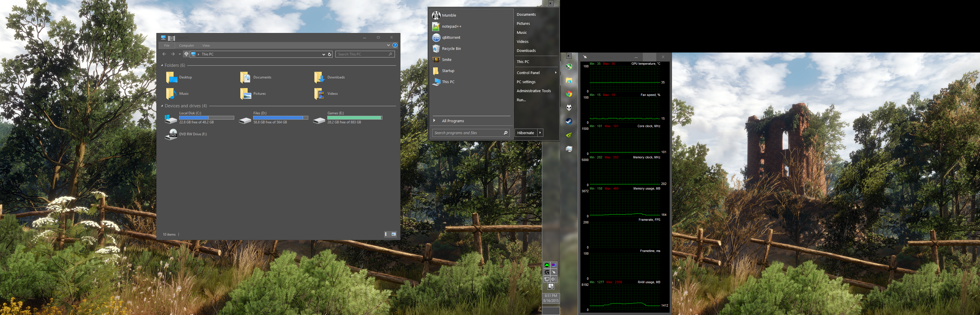Image resolution: width=980 pixels, height=315 pixels.
Task: Click the 60 FPS monitor tray icon
Action: [x=554, y=265]
